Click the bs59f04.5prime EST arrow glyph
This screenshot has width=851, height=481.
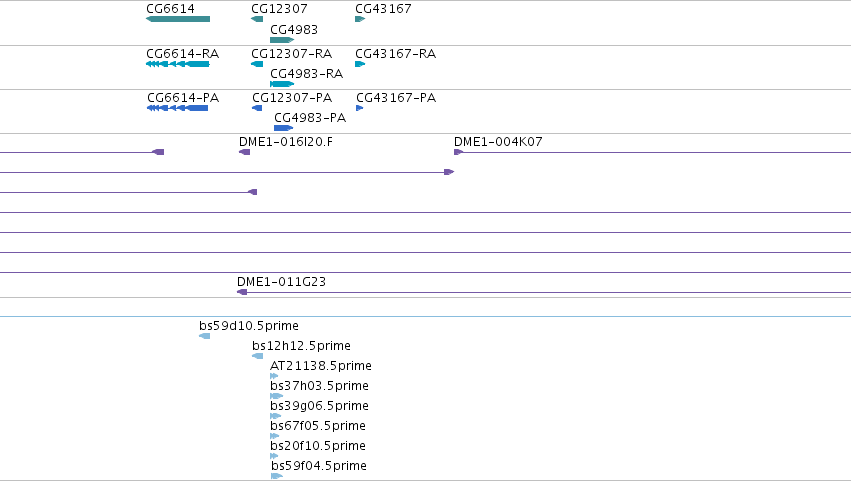pyautogui.click(x=277, y=476)
